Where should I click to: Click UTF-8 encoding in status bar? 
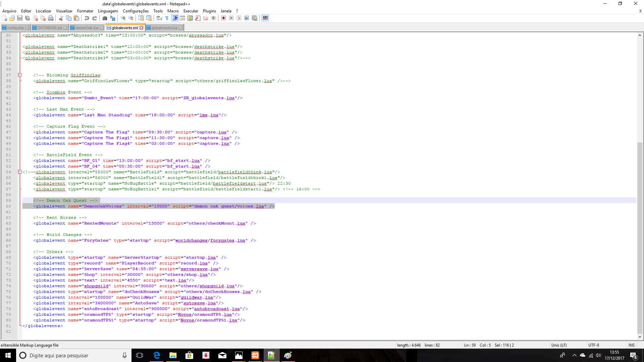pyautogui.click(x=593, y=345)
